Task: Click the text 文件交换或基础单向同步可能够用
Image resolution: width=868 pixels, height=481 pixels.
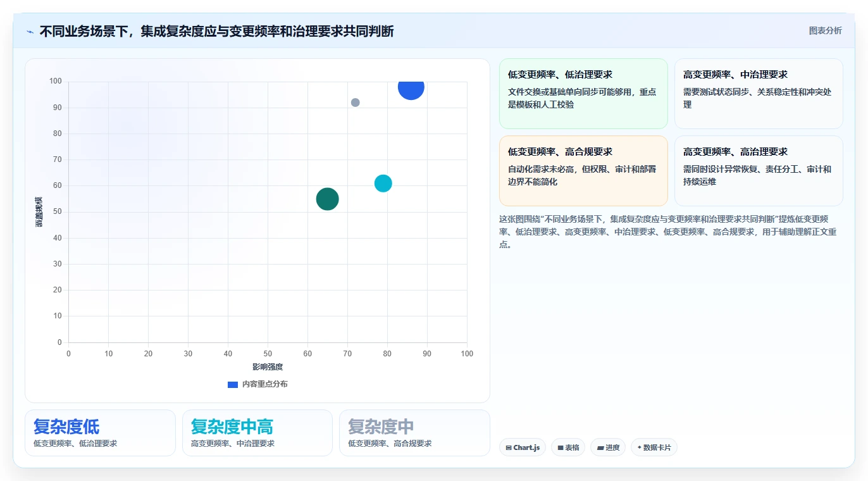Action: tap(583, 98)
